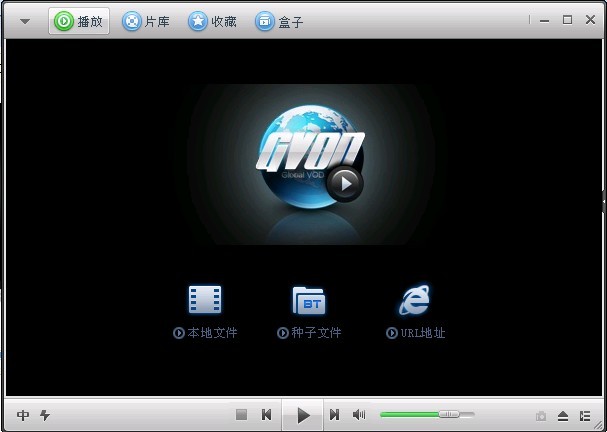Toggle the playlist panel icon

585,415
